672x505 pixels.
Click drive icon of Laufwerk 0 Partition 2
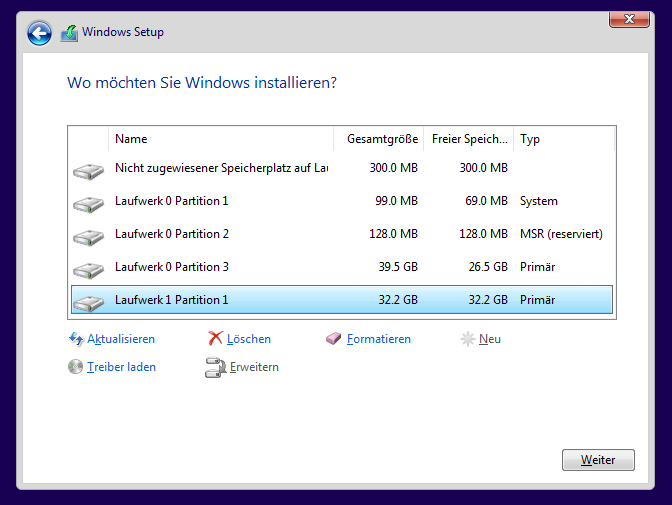[88, 237]
